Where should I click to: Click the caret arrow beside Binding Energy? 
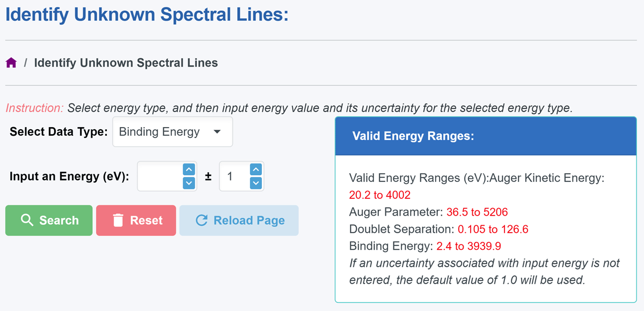point(217,132)
